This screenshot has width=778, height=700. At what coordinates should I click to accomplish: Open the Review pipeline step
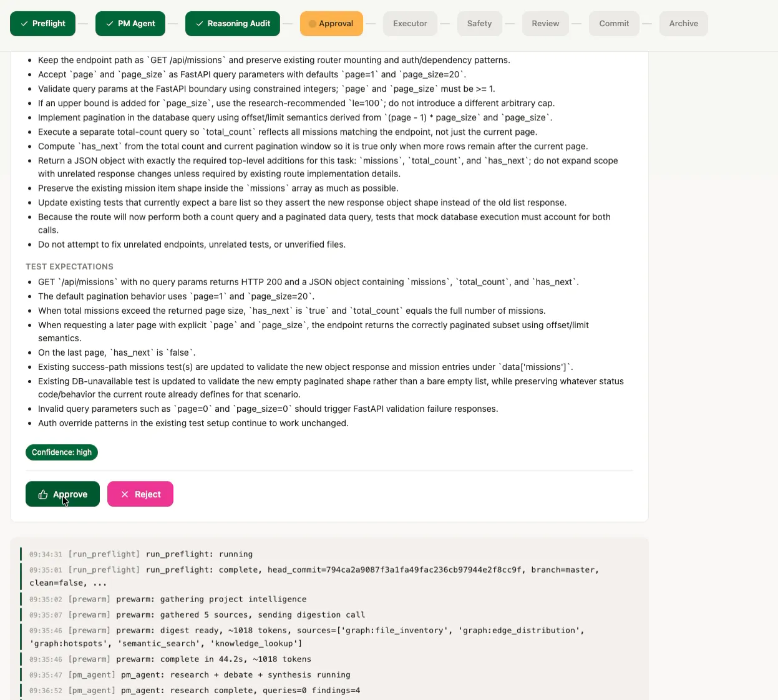[545, 24]
